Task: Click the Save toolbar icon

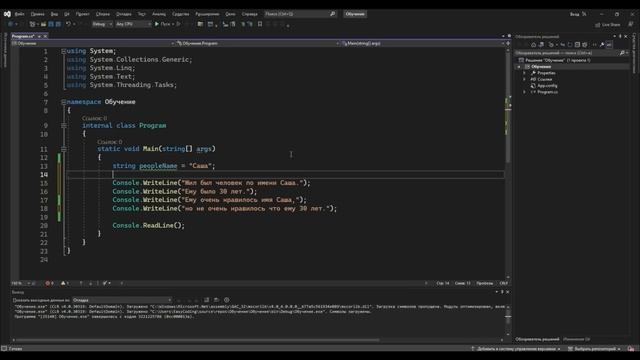Action: click(x=51, y=24)
